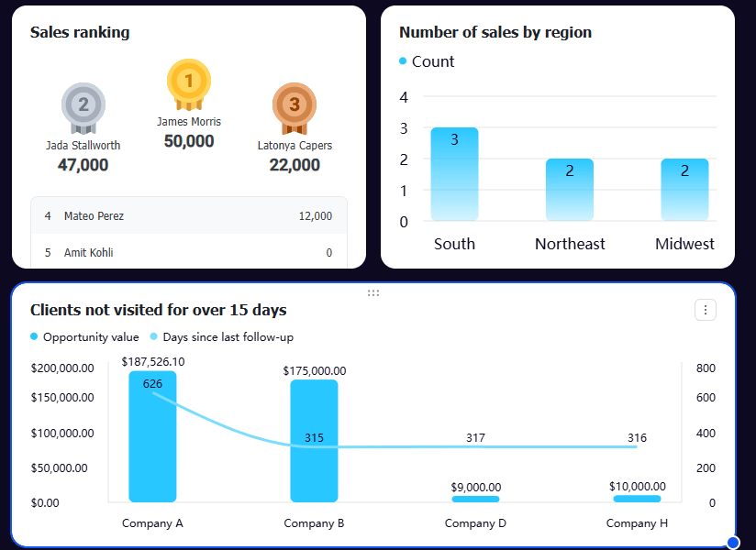Click the Northeast region bar

(570, 190)
